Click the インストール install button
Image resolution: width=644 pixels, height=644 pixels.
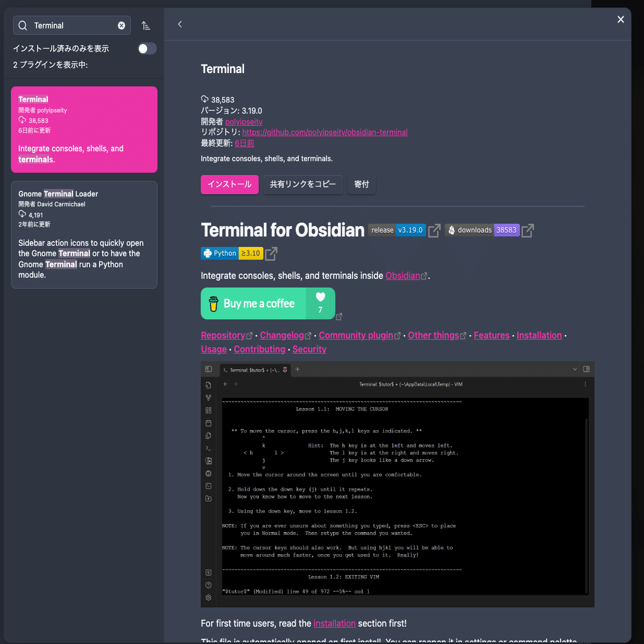(x=230, y=184)
